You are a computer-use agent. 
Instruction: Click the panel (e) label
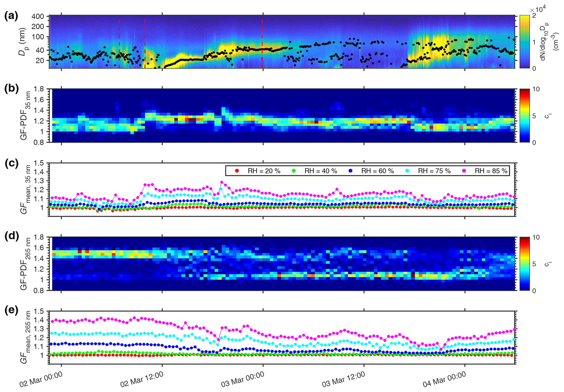11,310
